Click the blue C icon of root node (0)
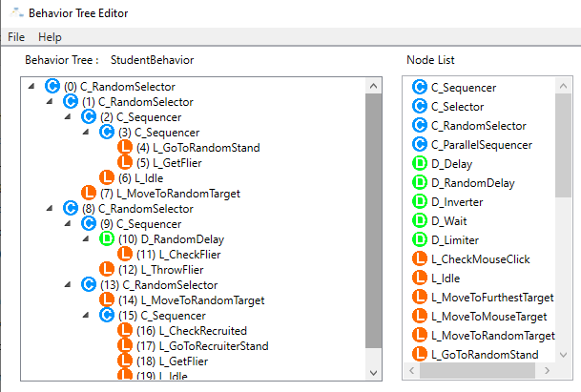The image size is (581, 392). (52, 87)
